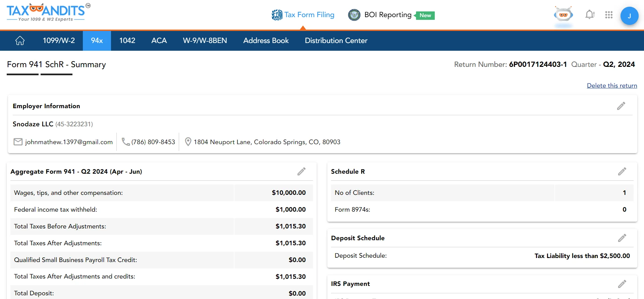Go to the 1042 menu item

[127, 41]
